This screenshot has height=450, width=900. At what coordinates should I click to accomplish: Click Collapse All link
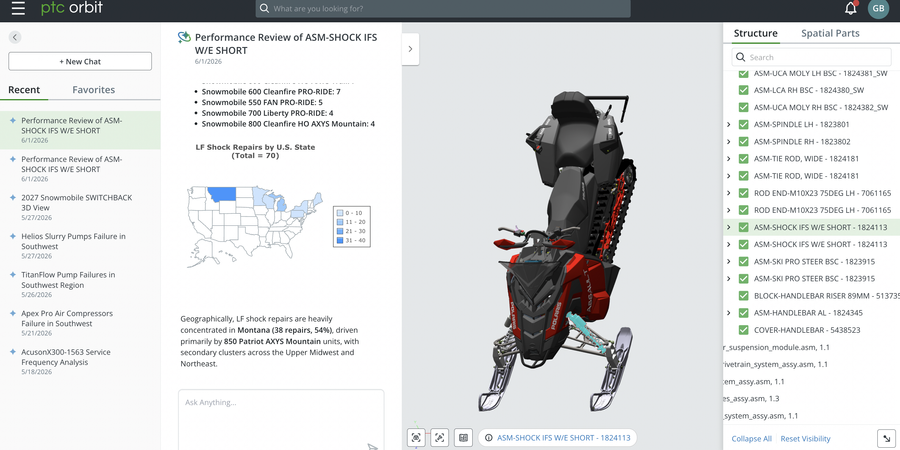point(751,439)
